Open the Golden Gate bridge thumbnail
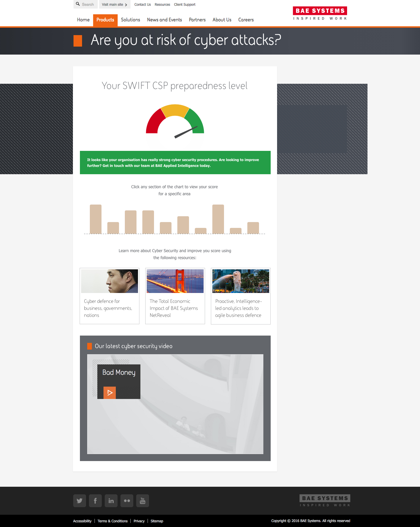420x527 pixels. click(175, 281)
